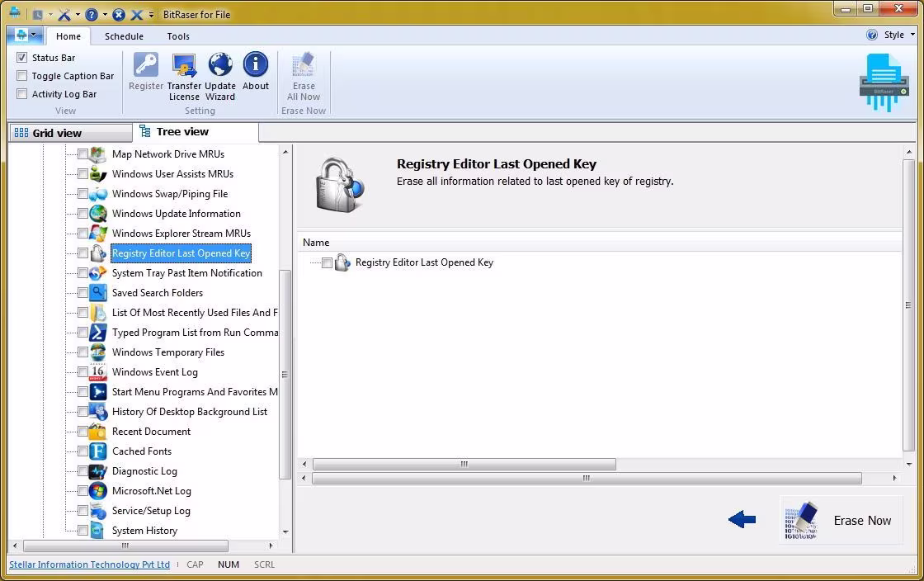Click tree panel scroll up arrow
The height and width of the screenshot is (581, 924).
coord(285,152)
